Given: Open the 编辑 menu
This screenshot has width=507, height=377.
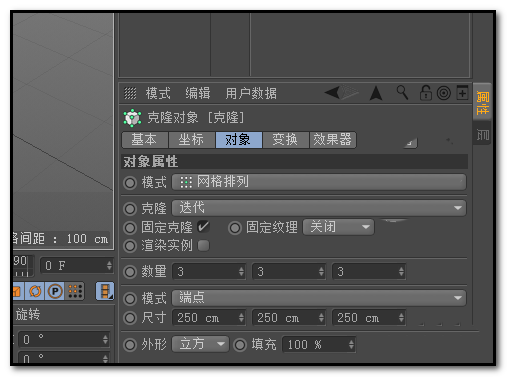Looking at the screenshot, I should [x=198, y=93].
